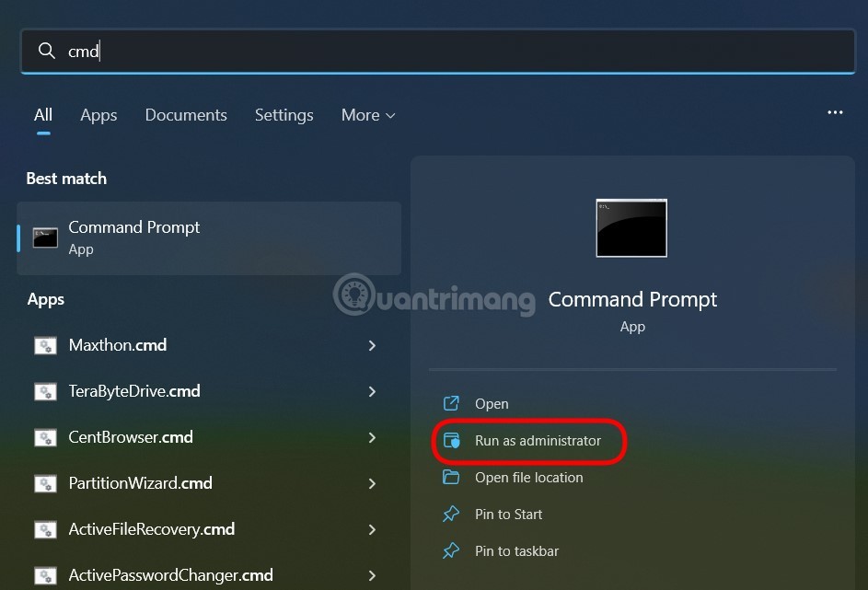
Task: Choose Pin to taskbar
Action: [516, 551]
